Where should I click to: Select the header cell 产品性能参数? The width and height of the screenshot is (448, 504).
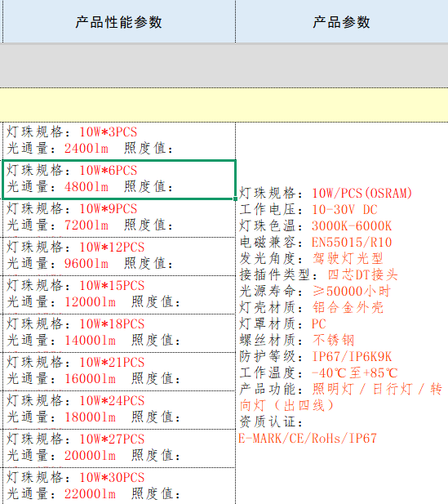tap(119, 21)
